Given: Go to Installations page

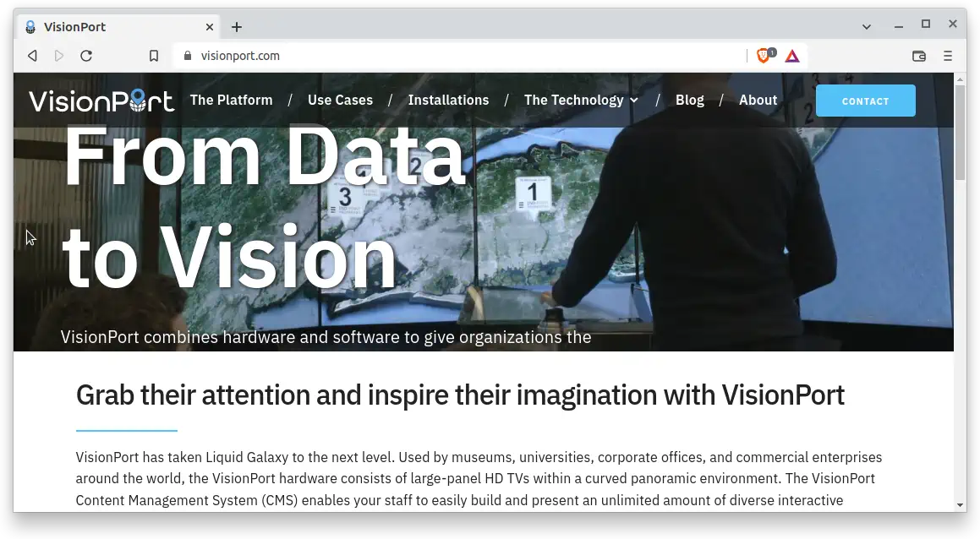Looking at the screenshot, I should [x=448, y=100].
